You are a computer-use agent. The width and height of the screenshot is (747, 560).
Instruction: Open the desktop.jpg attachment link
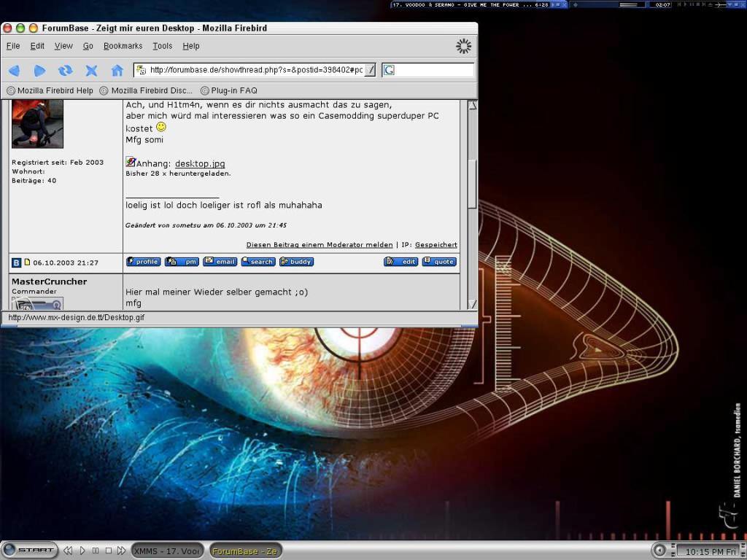click(x=200, y=164)
